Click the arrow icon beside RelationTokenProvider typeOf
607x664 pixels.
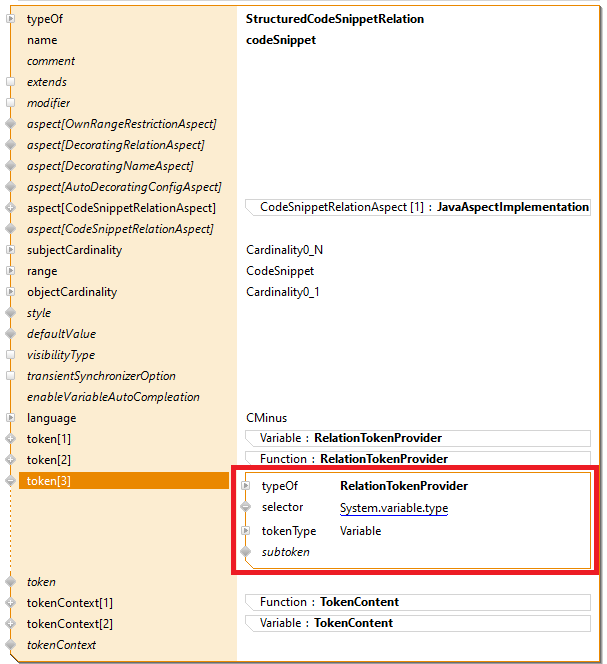coord(246,486)
